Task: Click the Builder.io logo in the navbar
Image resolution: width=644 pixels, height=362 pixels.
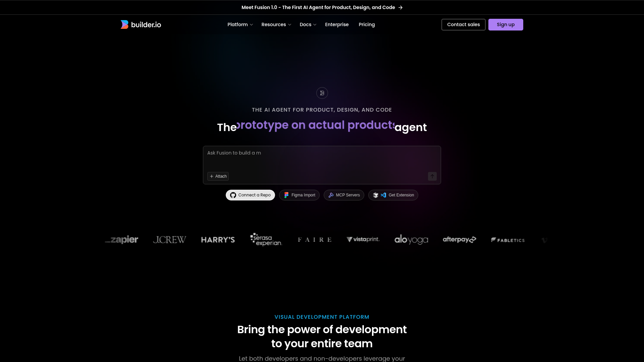Action: (141, 24)
